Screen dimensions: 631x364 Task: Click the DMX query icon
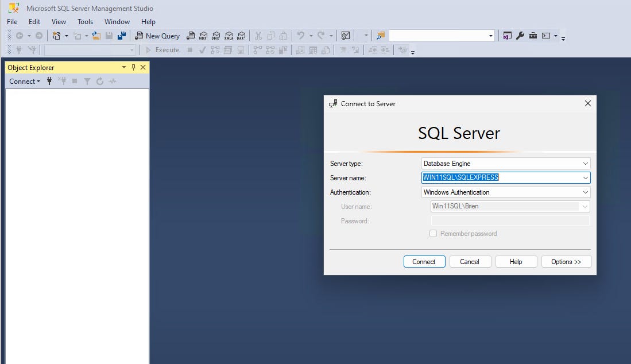tap(216, 36)
